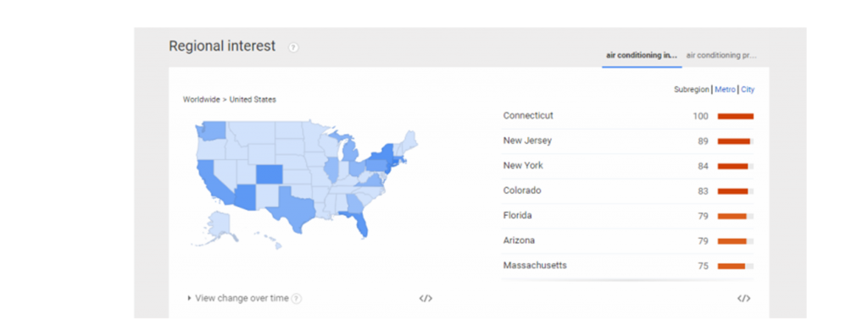Screen dimensions: 868x326
Task: Click Texas state on the map
Action: [x=293, y=210]
